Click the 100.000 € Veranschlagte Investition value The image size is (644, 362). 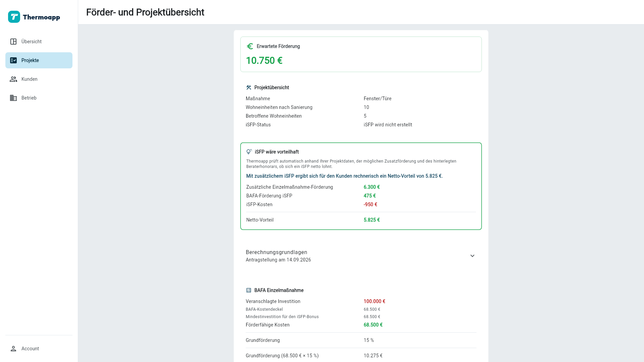[374, 301]
